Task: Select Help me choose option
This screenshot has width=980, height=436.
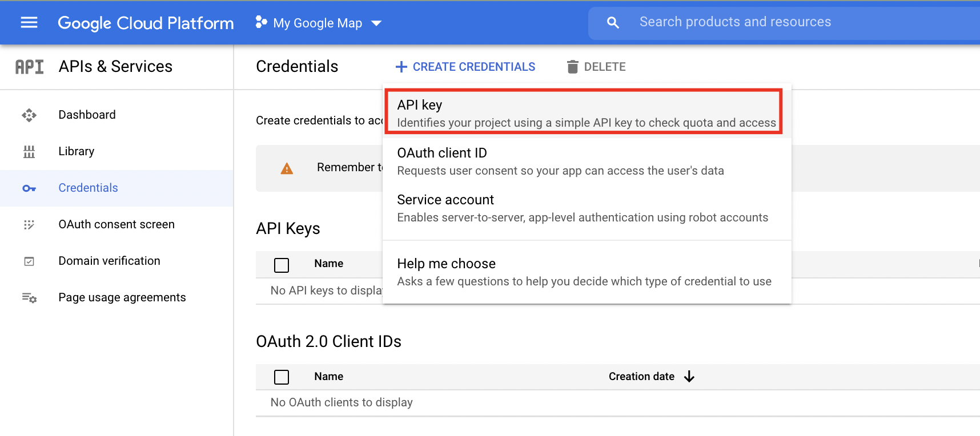Action: [584, 272]
